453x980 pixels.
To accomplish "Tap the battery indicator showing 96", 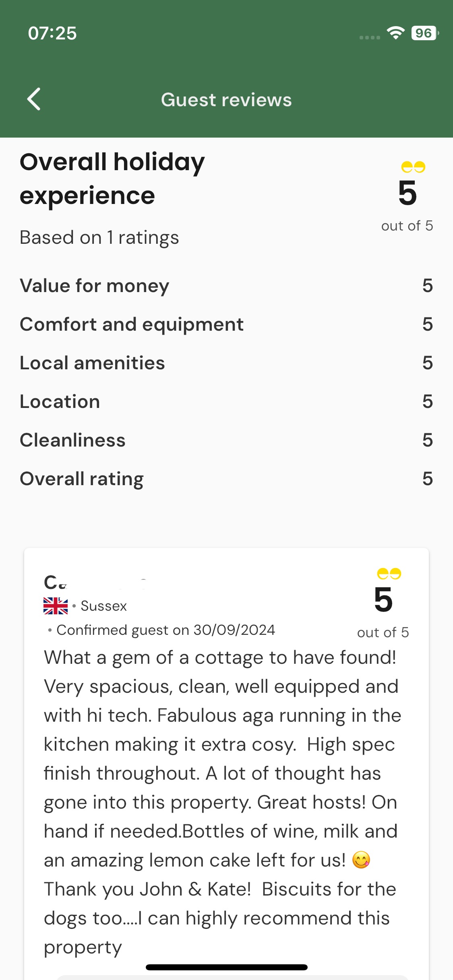I will coord(424,33).
